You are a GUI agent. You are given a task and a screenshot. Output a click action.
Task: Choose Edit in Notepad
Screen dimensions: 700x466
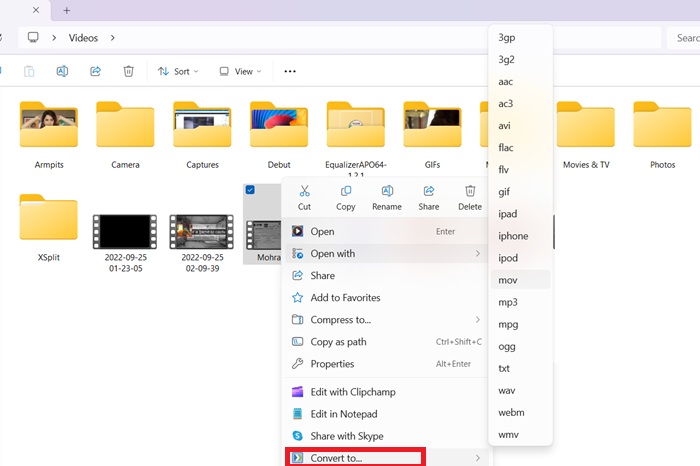click(386, 414)
